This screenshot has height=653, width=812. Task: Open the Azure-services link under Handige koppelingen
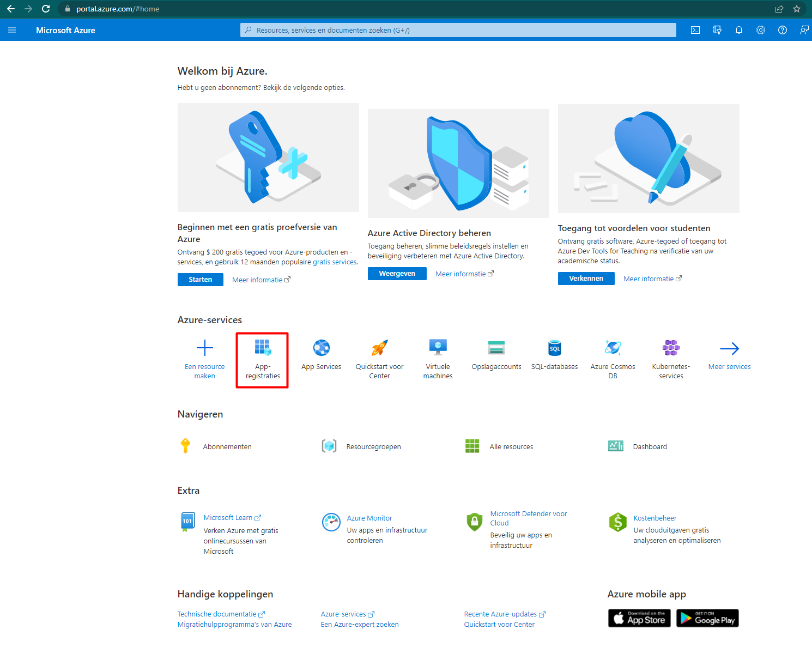348,614
